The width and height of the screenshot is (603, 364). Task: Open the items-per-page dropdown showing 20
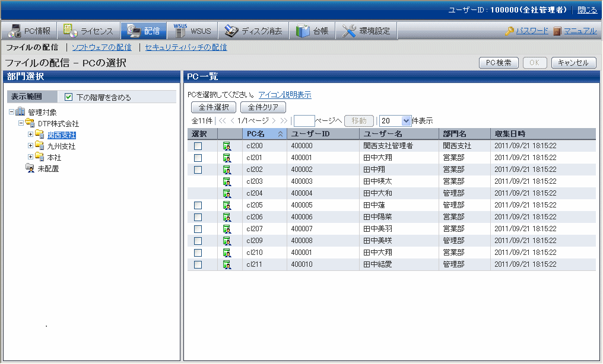tap(406, 121)
